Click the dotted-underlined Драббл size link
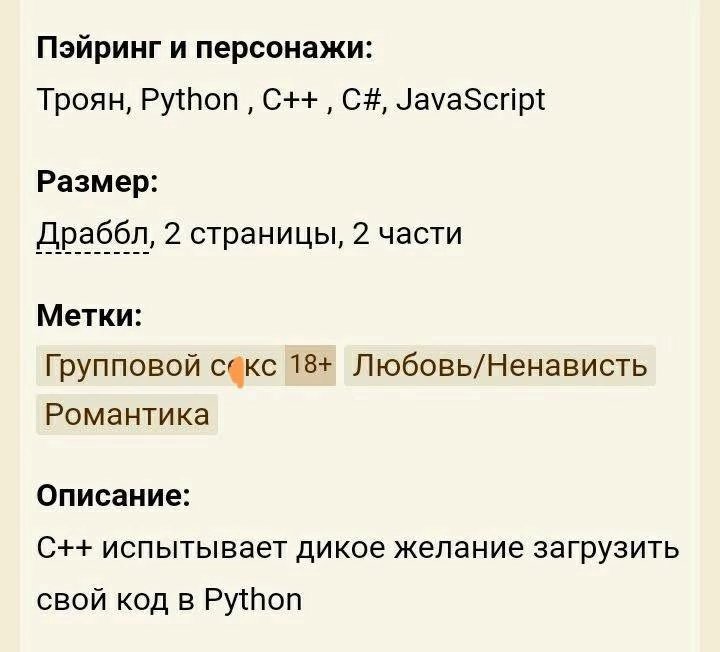 pos(93,235)
